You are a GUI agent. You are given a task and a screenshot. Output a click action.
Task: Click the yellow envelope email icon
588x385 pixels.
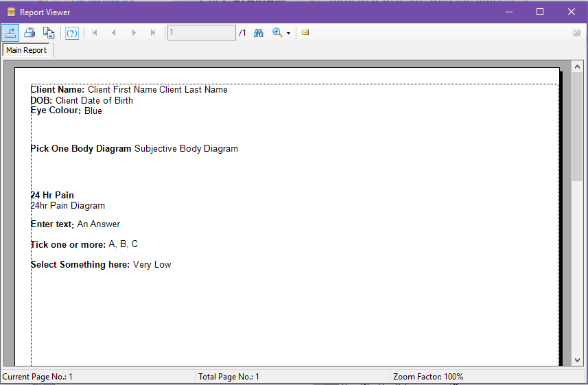coord(305,32)
